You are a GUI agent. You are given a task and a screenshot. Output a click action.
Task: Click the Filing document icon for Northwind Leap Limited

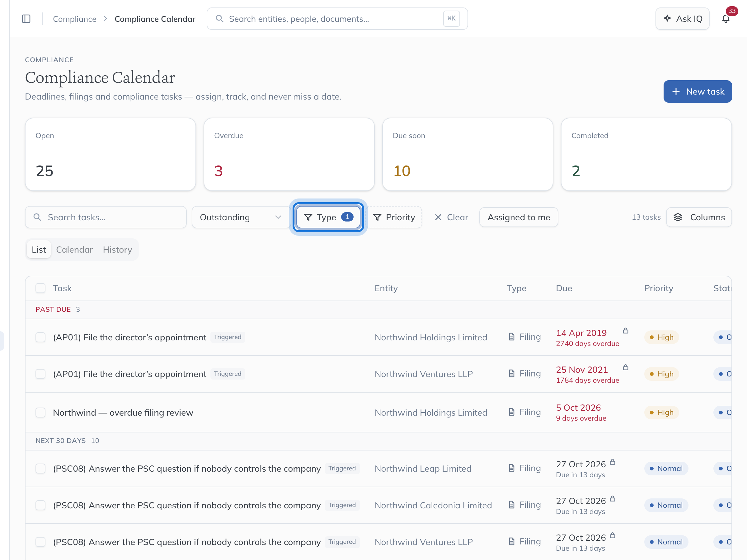(512, 468)
